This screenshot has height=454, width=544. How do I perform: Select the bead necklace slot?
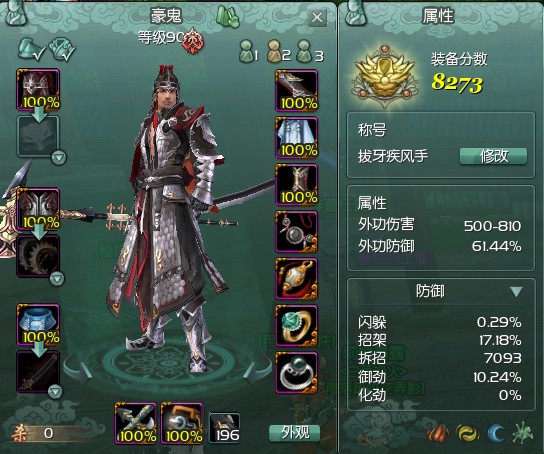(x=297, y=232)
